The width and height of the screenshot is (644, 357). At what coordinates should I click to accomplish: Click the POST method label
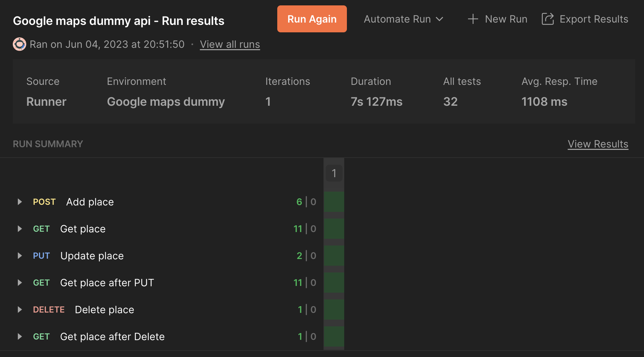(44, 202)
